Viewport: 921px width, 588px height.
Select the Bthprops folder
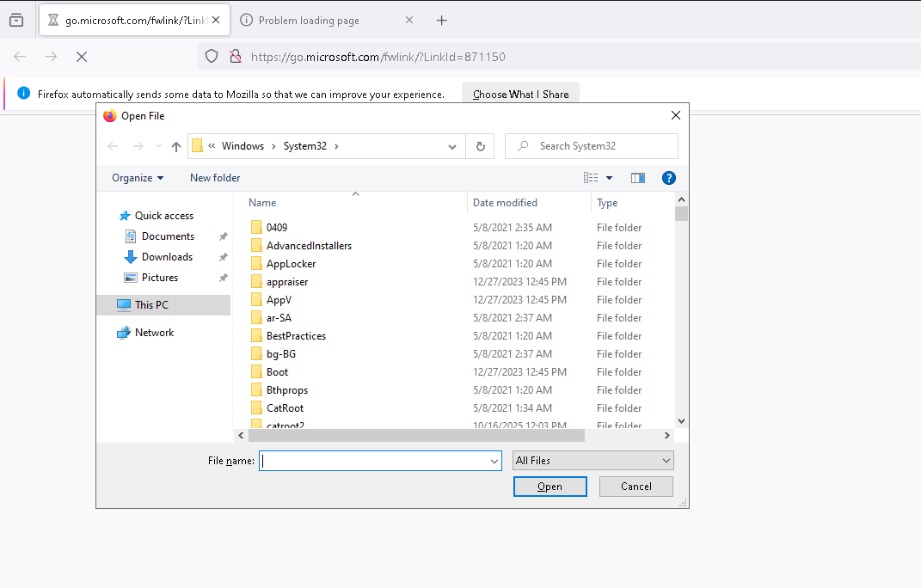(x=286, y=390)
